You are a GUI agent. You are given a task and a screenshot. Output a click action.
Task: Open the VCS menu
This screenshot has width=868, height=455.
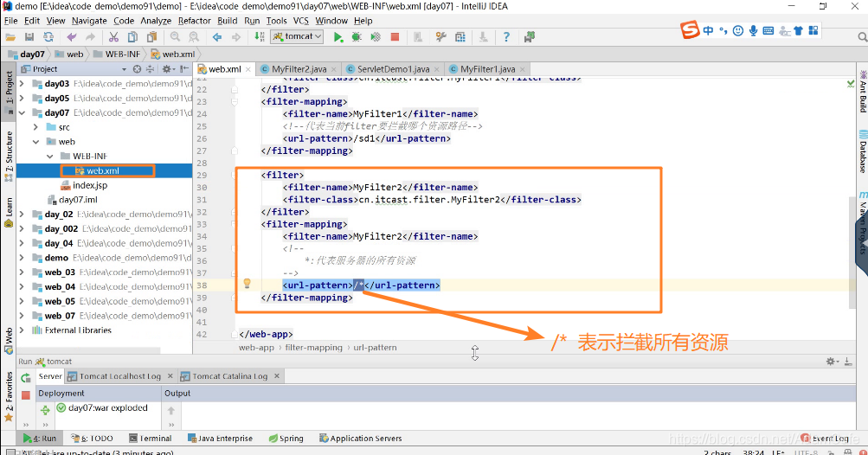(x=300, y=21)
